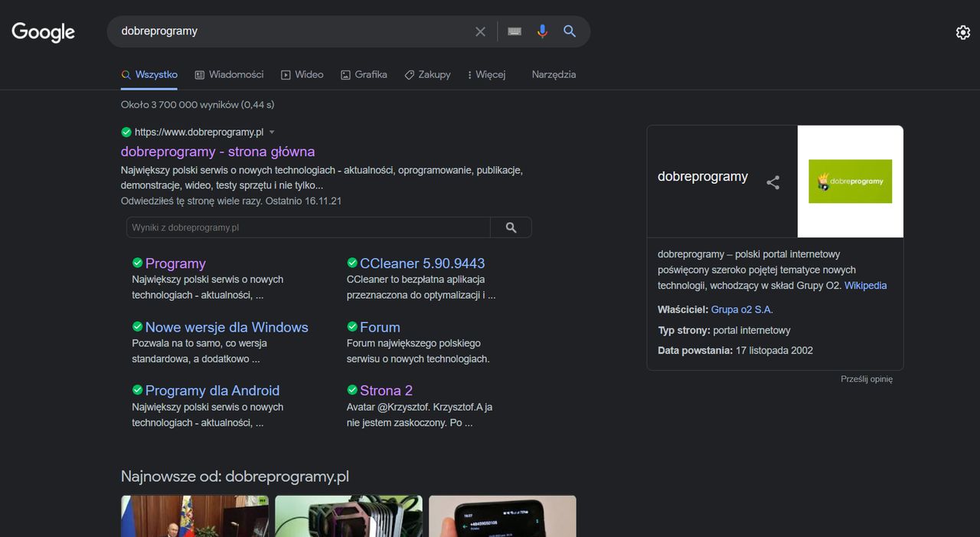Image resolution: width=980 pixels, height=537 pixels.
Task: Click the share icon in knowledge panel
Action: coord(773,182)
